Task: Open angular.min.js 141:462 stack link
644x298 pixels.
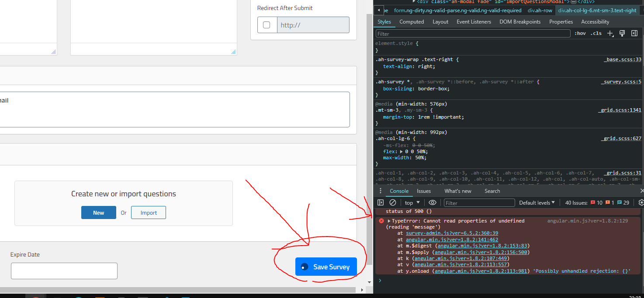Action: click(452, 240)
